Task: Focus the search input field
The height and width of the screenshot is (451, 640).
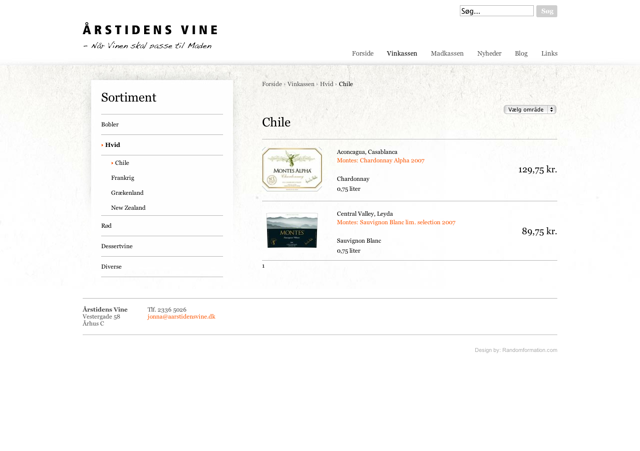Action: (x=496, y=11)
